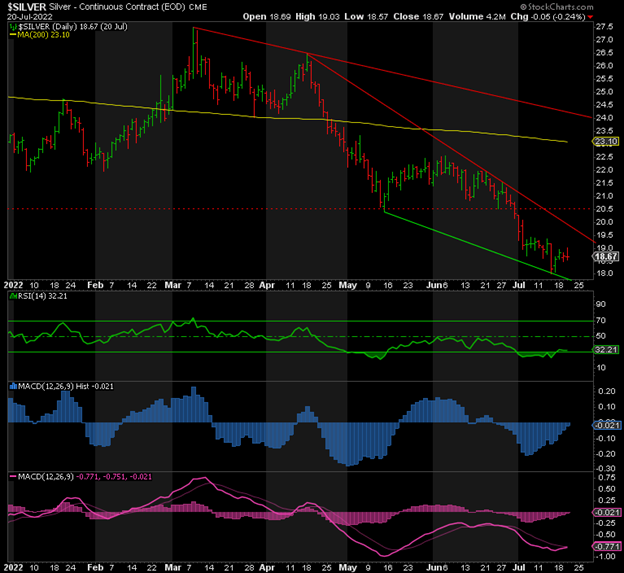Click the Volume 4.2M value
Image resolution: width=624 pixels, height=573 pixels.
point(477,17)
